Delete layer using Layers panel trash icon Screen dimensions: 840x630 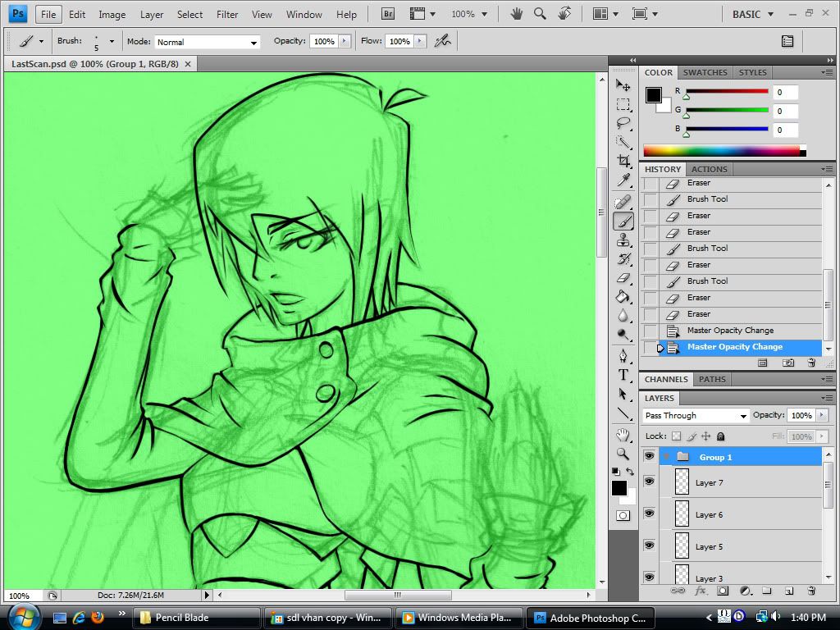pos(810,591)
